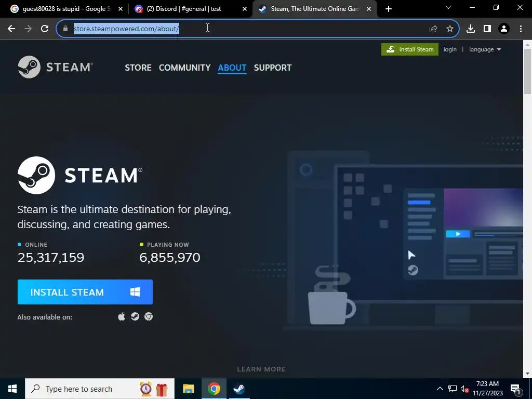Open the Windows Start menu
The width and height of the screenshot is (532, 399).
pos(12,389)
